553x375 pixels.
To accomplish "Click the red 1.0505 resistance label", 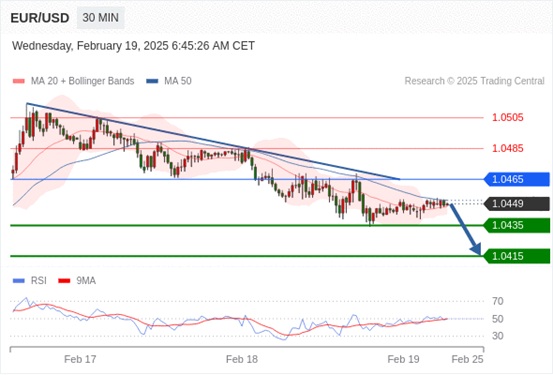I will (508, 117).
